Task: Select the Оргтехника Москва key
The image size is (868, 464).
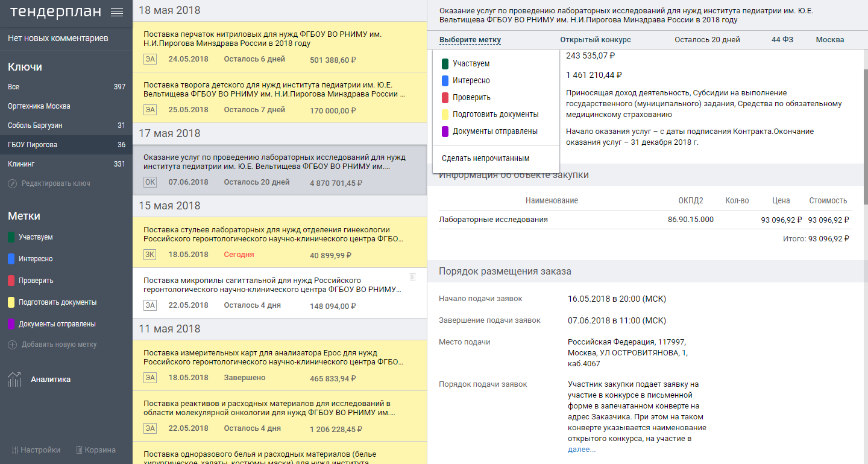Action: point(66,106)
